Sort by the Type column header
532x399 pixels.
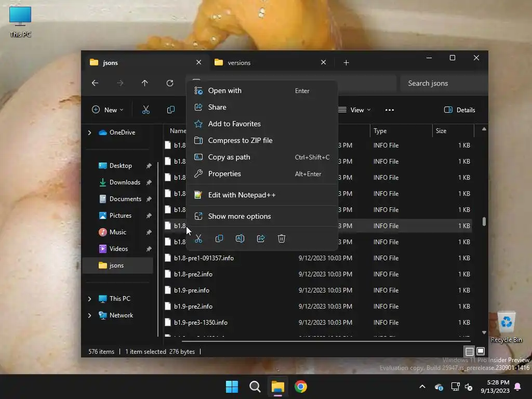pyautogui.click(x=401, y=130)
